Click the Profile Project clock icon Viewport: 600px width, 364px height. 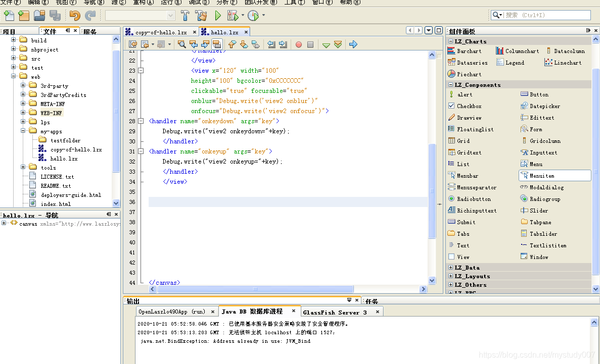point(253,15)
